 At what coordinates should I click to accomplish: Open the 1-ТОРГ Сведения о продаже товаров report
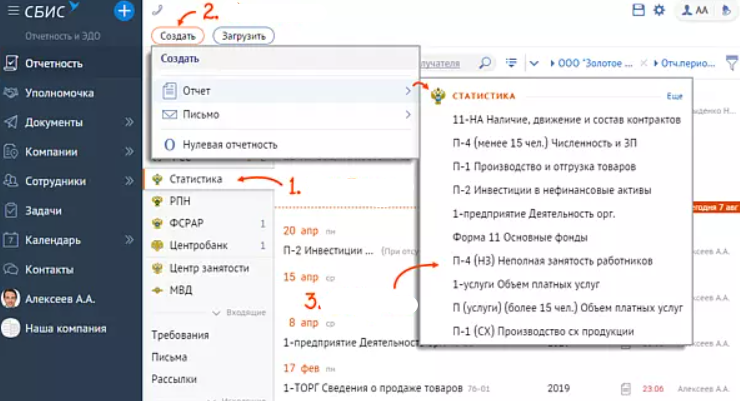(x=372, y=388)
